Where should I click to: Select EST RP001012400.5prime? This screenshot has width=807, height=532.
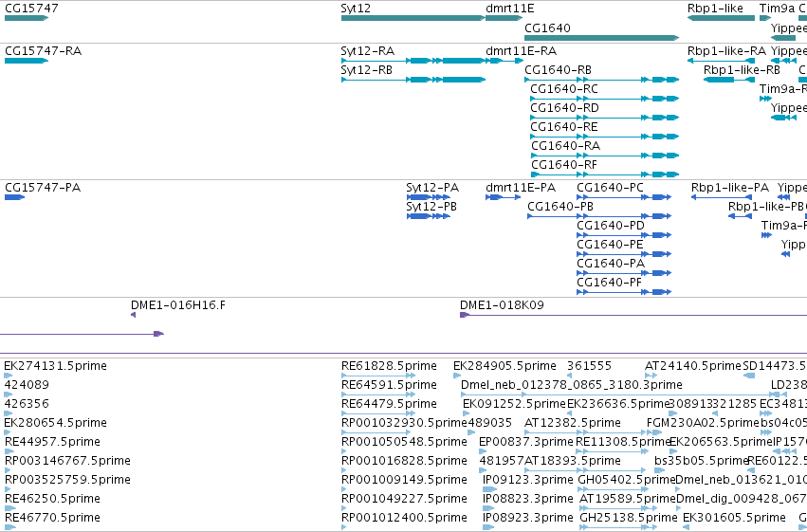404,518
